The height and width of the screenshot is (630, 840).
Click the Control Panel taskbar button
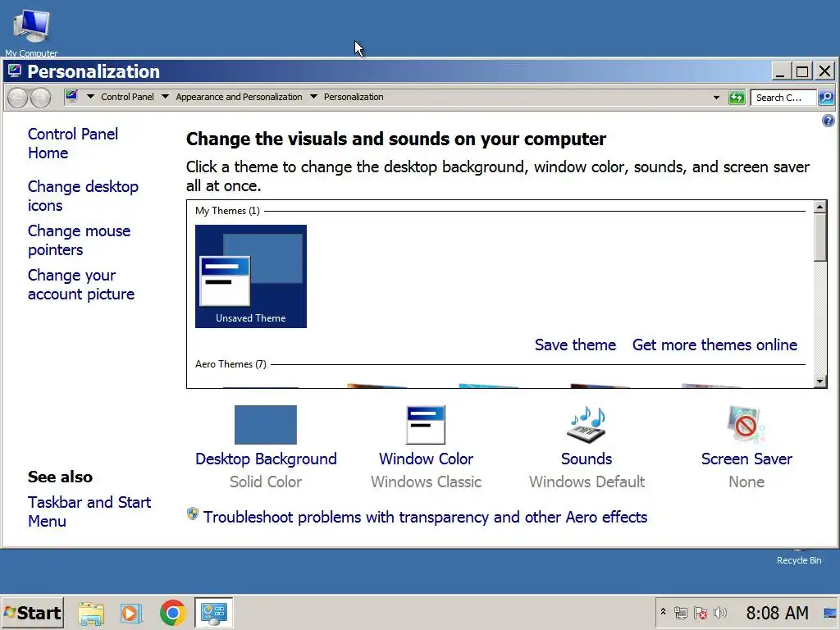coord(214,613)
